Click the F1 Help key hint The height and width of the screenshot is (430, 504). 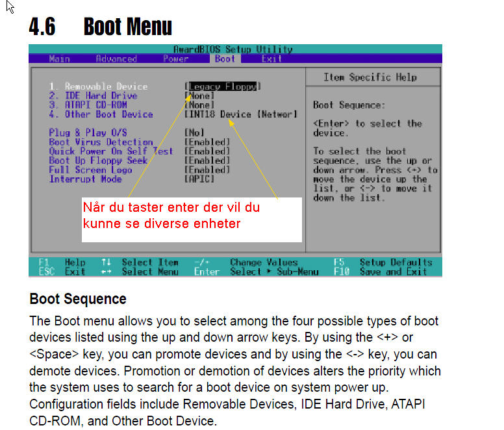click(x=62, y=262)
